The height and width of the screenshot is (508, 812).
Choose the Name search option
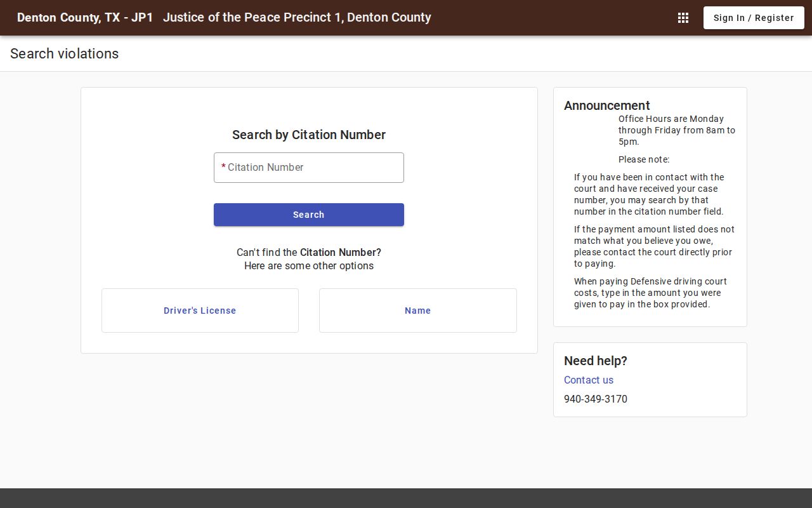418,311
